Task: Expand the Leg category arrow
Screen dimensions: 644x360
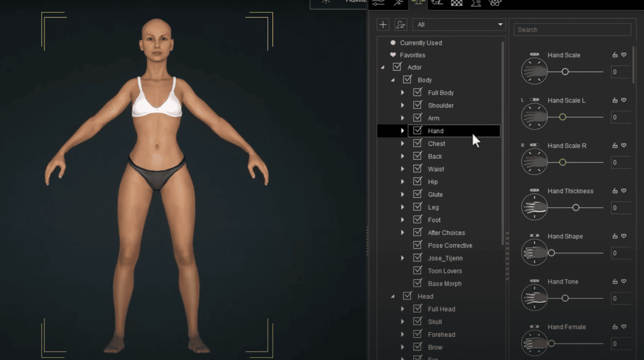Action: click(x=402, y=207)
